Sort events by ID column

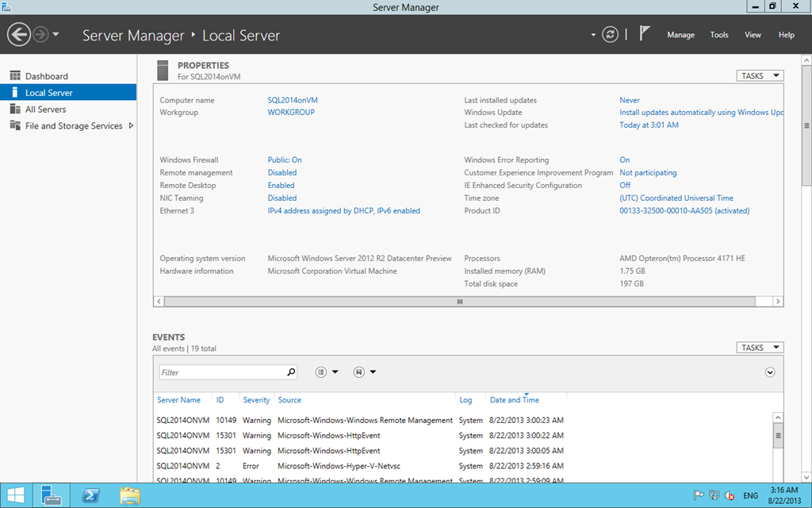click(220, 400)
